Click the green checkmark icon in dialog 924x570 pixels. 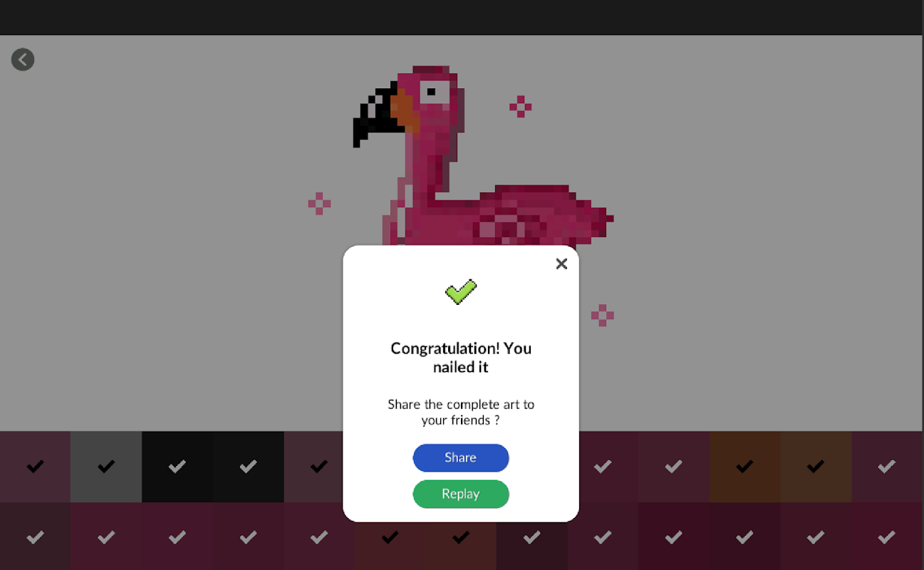pyautogui.click(x=461, y=291)
